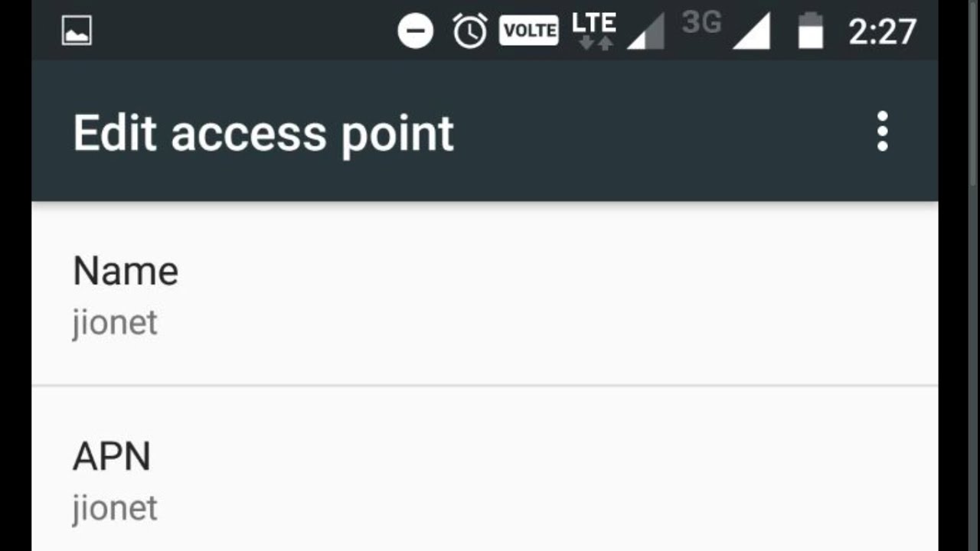Edit the jionet value under APN
Image resolution: width=980 pixels, height=551 pixels.
(115, 508)
